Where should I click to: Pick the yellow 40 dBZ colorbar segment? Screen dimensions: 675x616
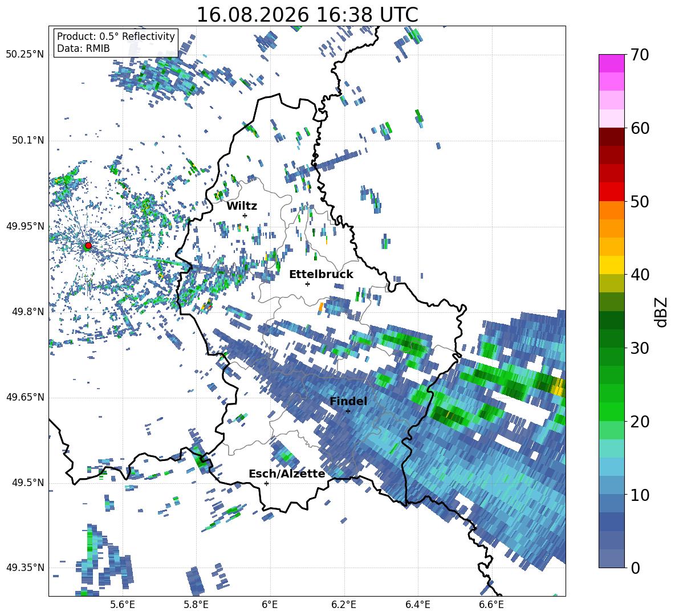(x=611, y=265)
